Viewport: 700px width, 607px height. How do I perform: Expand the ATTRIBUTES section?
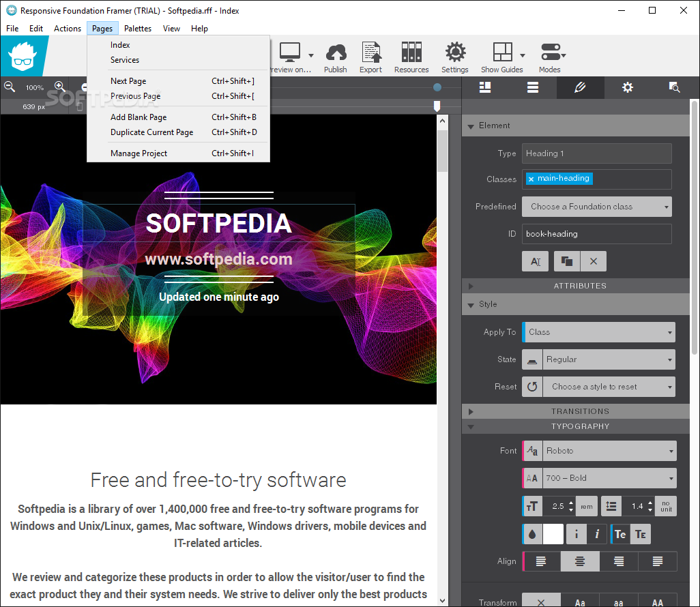coord(471,286)
